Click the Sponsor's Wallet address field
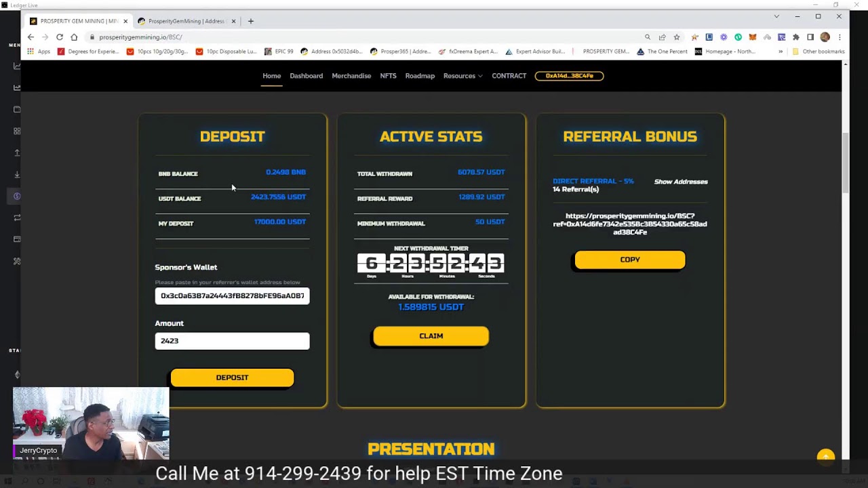868x488 pixels. pyautogui.click(x=232, y=296)
